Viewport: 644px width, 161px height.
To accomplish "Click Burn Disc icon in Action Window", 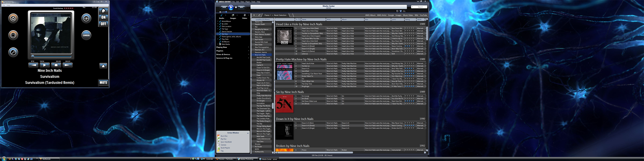I will pos(218,136).
